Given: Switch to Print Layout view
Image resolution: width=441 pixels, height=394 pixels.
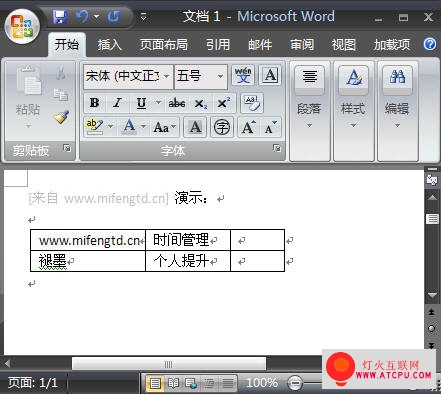Looking at the screenshot, I should tap(155, 383).
